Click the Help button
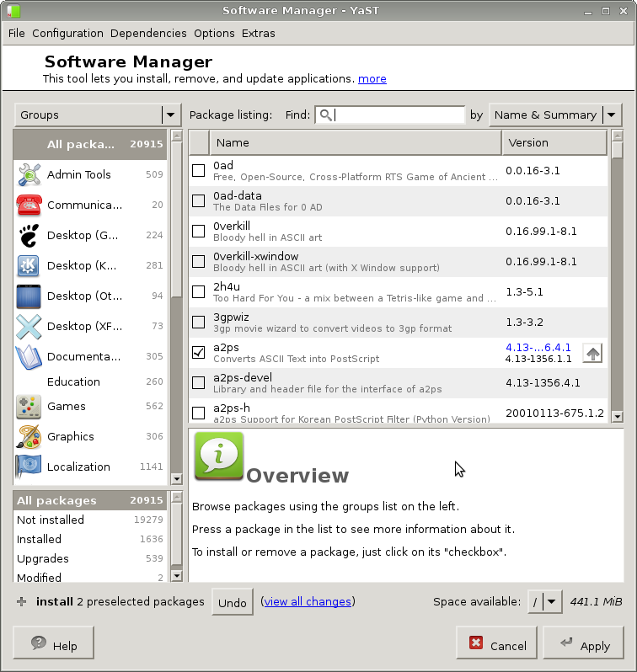 click(54, 643)
